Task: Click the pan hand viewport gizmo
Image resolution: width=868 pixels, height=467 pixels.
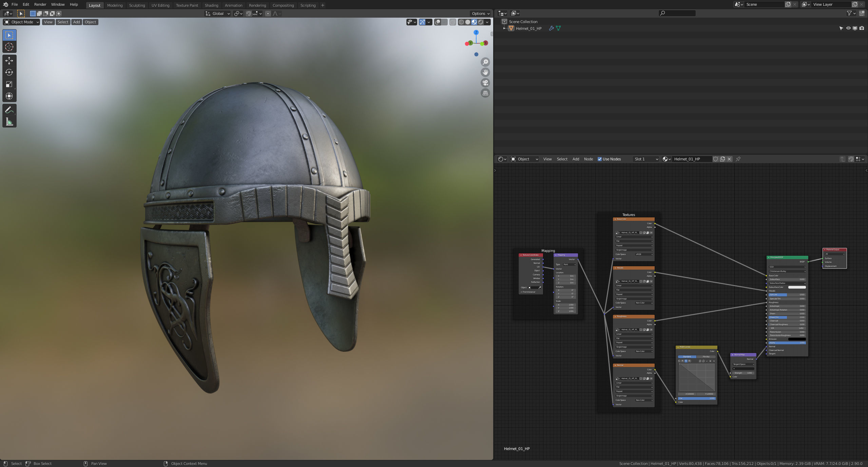Action: tap(485, 72)
